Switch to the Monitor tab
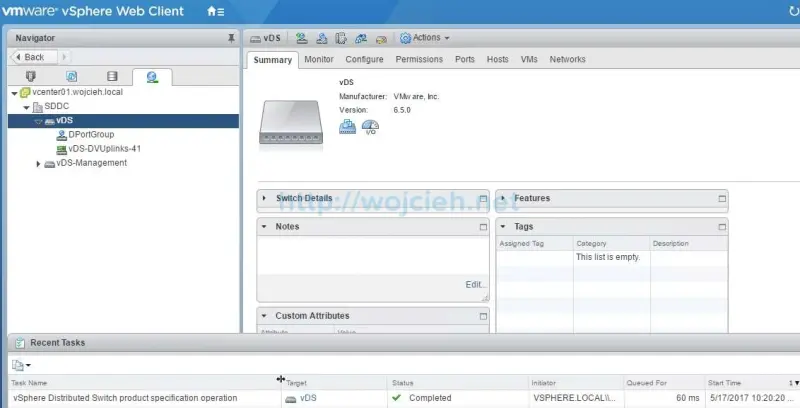This screenshot has width=800, height=408. (319, 59)
